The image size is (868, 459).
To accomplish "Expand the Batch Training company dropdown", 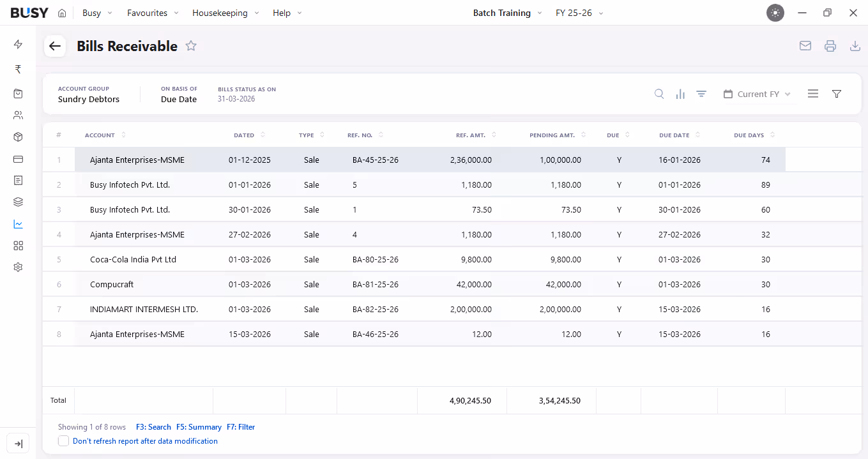I will point(507,13).
